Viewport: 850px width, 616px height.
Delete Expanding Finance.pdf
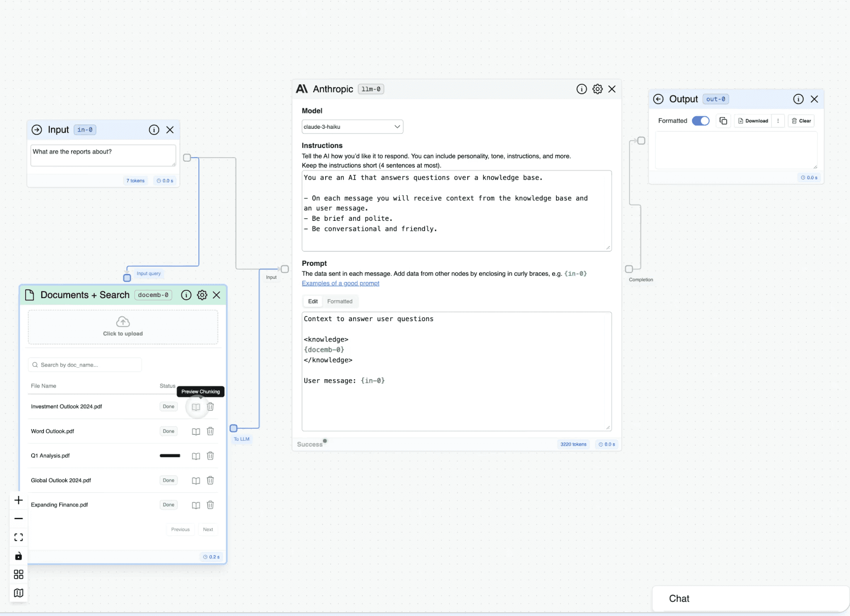tap(210, 505)
